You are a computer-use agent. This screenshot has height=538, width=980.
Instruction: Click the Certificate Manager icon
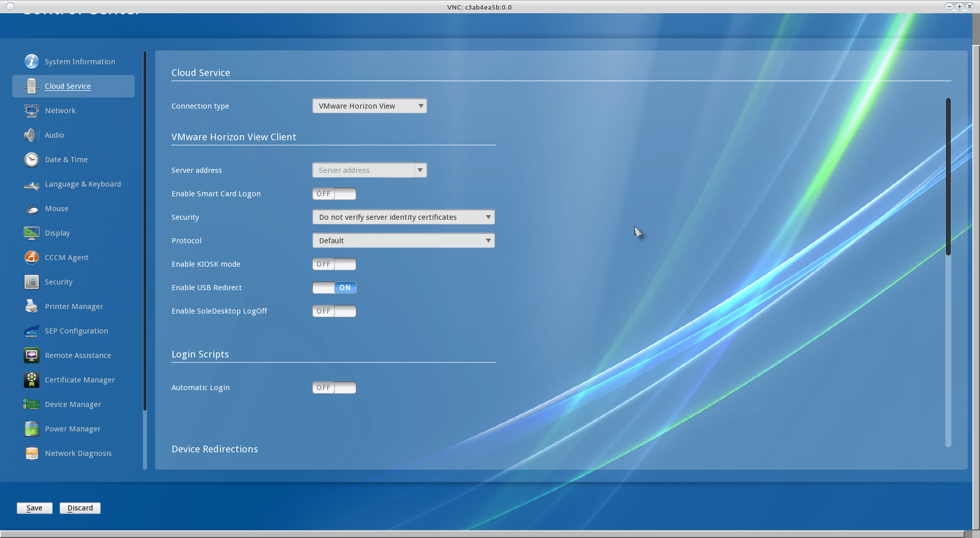coord(32,380)
